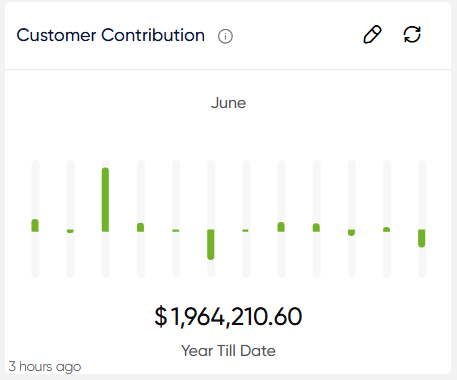Click the last bar in the chart
Screen dimensions: 457x380
pos(422,238)
